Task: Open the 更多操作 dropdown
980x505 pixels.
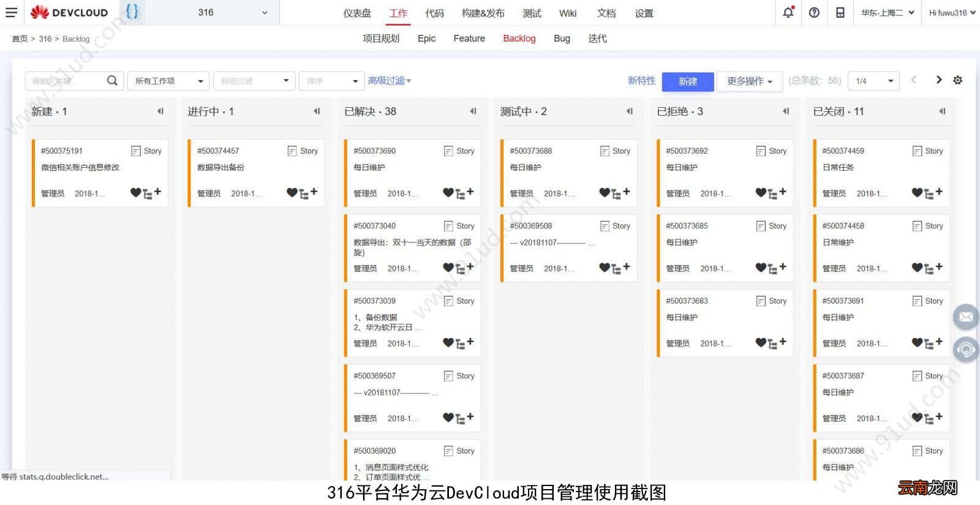Action: click(750, 81)
